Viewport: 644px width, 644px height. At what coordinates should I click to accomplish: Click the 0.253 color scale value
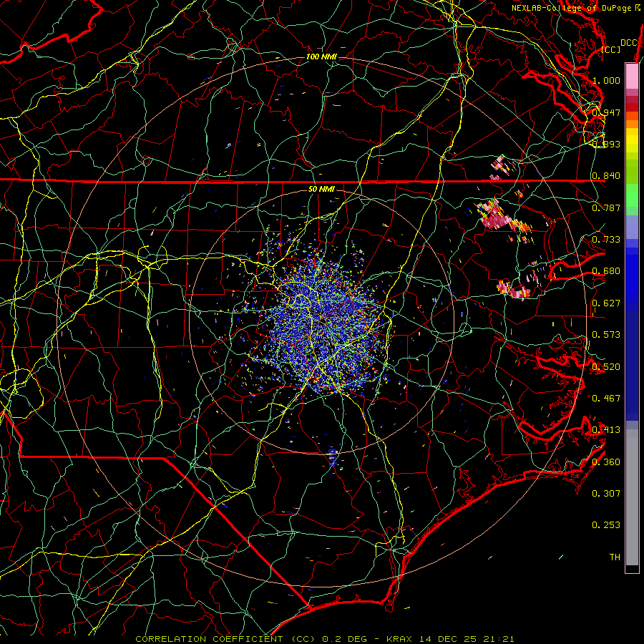[606, 525]
